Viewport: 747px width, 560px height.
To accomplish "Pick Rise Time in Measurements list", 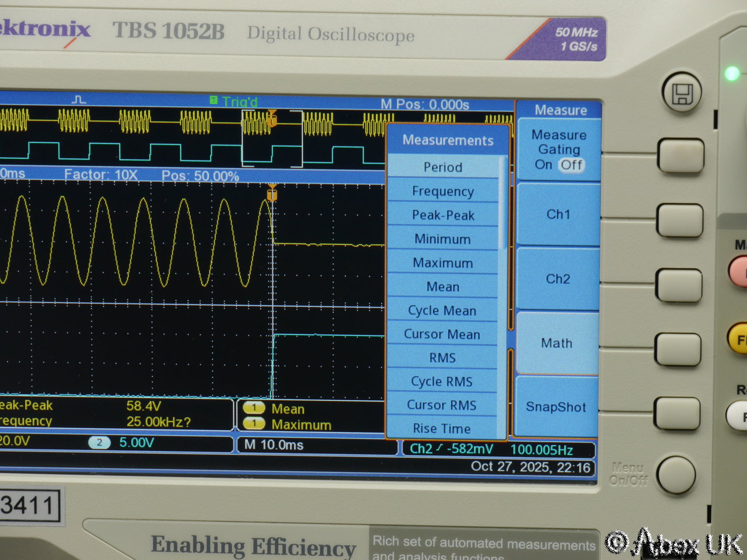I will (441, 429).
